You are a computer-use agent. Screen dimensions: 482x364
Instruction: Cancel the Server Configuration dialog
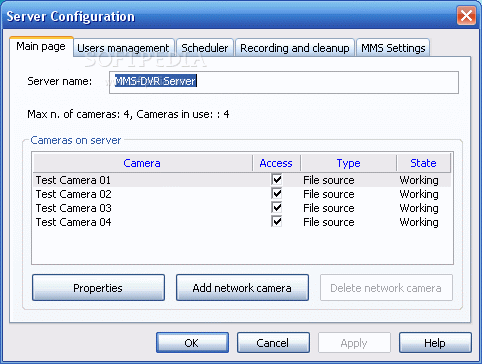click(x=273, y=343)
